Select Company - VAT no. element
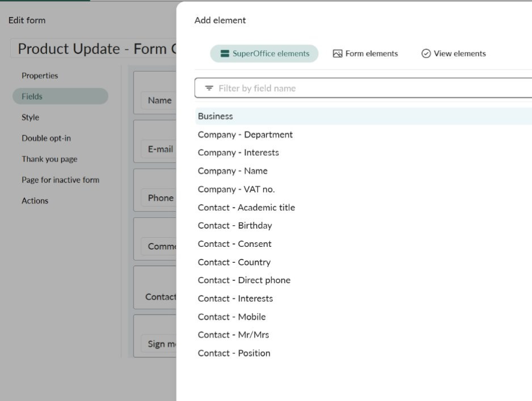Image resolution: width=532 pixels, height=401 pixels. click(236, 189)
